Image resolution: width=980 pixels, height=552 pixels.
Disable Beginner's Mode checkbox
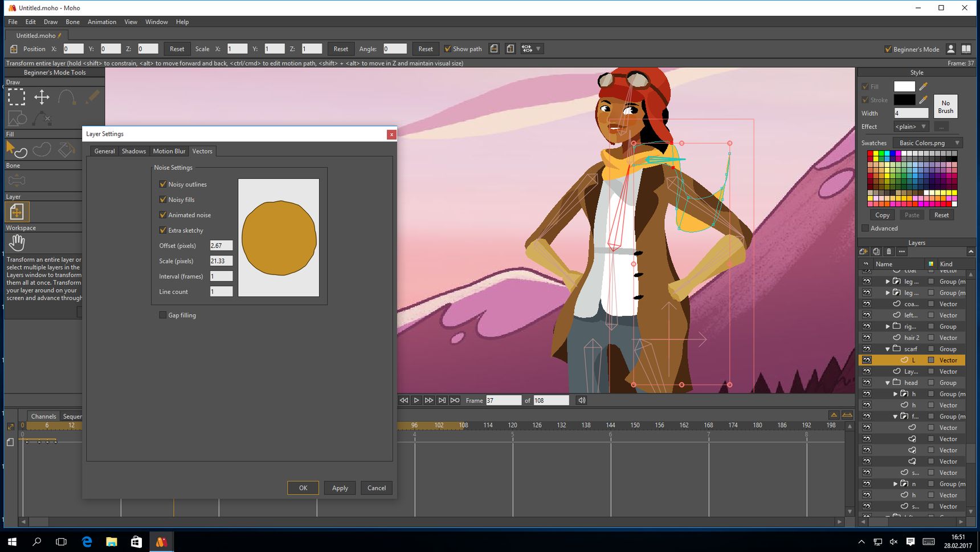pos(888,49)
